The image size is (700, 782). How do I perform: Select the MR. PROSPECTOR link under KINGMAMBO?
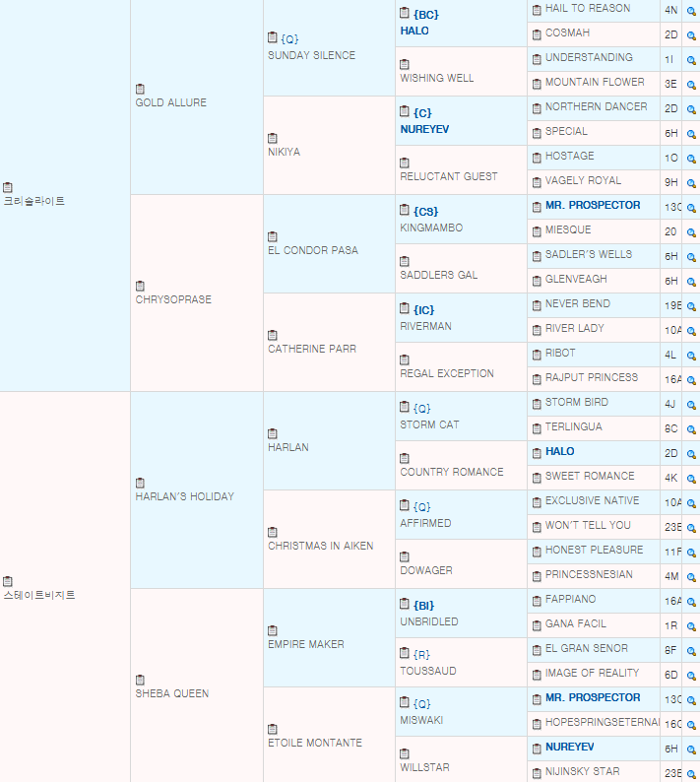click(x=593, y=206)
